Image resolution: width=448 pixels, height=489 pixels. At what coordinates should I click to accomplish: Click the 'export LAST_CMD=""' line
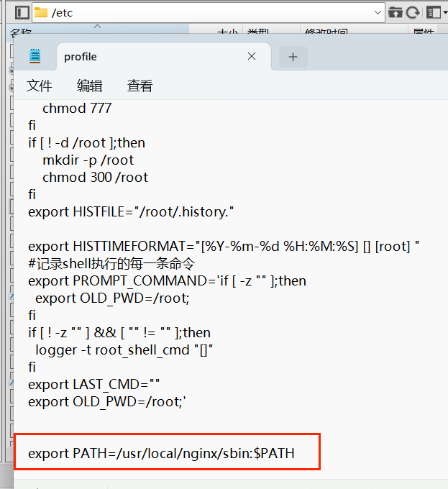pyautogui.click(x=93, y=385)
